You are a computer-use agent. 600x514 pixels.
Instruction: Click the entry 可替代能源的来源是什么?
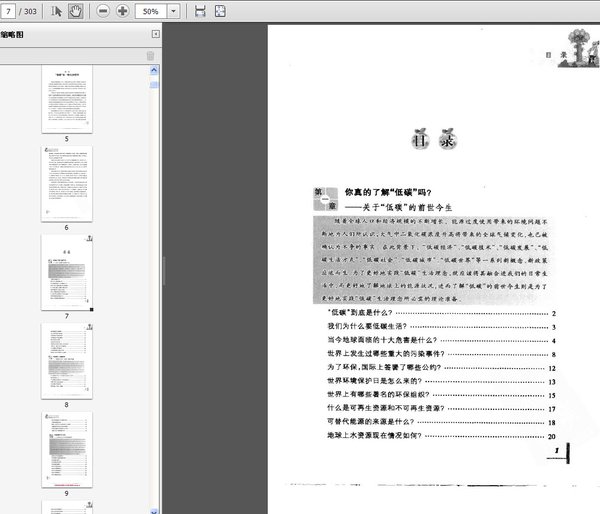coord(370,421)
